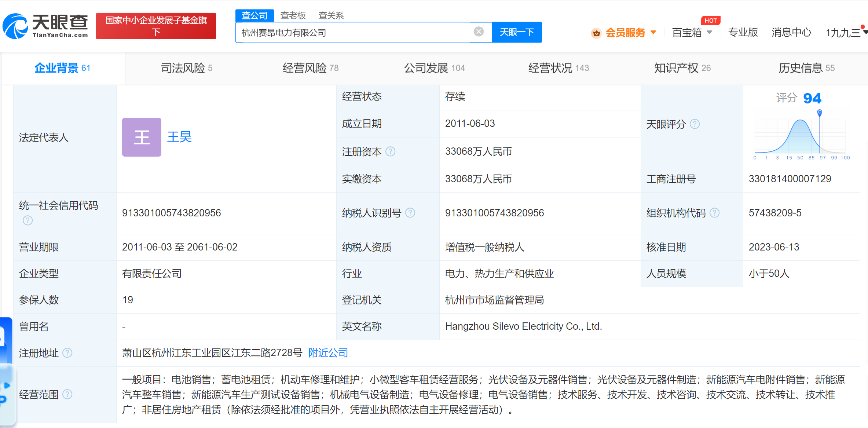Select the 注册资本 value 33068万人民币

point(479,151)
